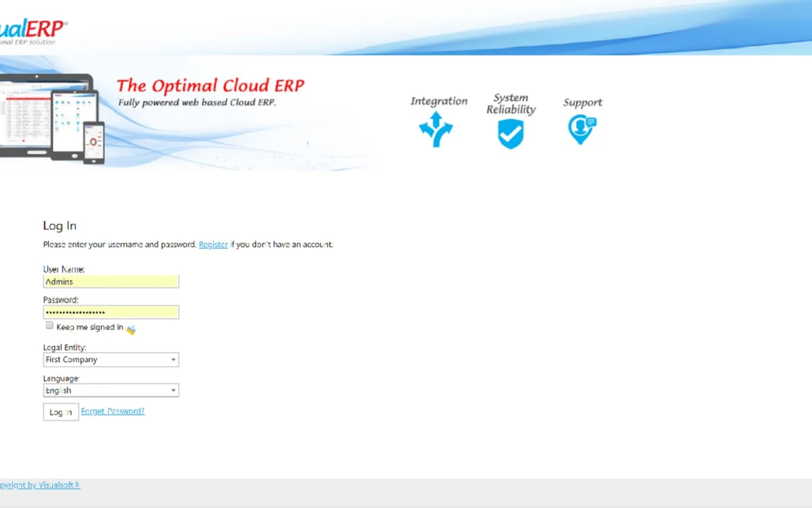Focus the User Name field
Screen dimensions: 812x508
[x=111, y=281]
